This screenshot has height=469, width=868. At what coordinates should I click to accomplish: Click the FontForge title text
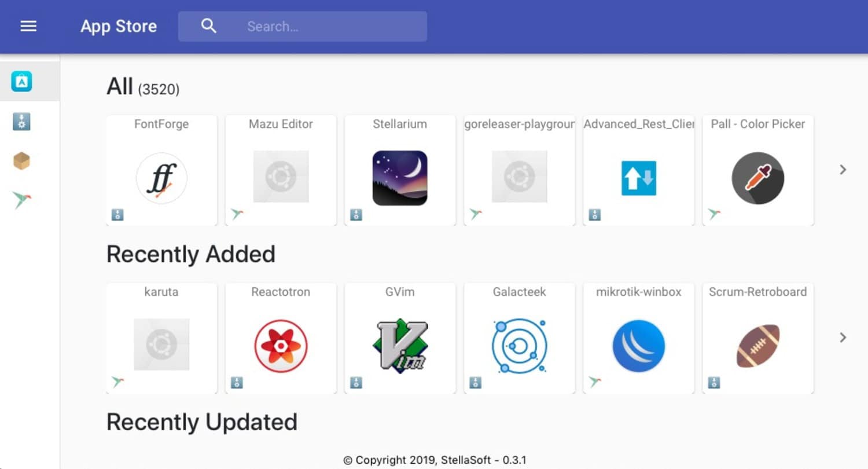coord(161,124)
